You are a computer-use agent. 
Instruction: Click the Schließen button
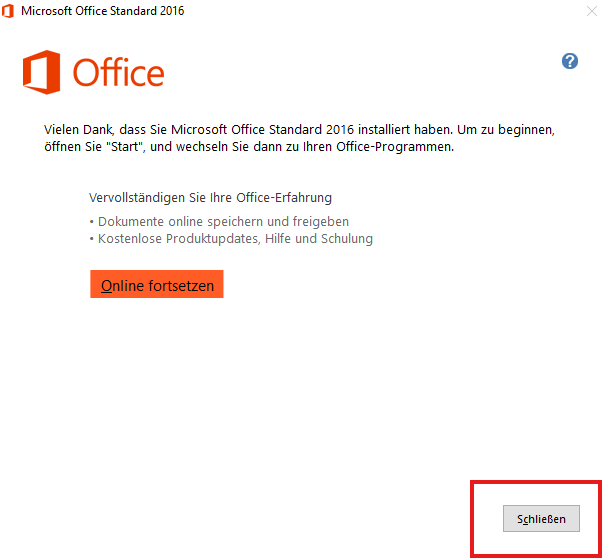(541, 519)
